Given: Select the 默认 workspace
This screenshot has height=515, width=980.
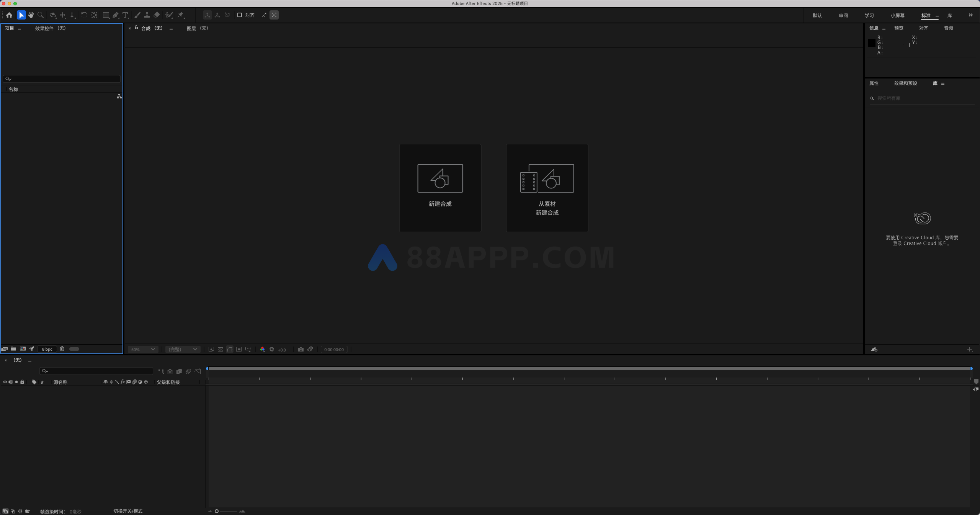Looking at the screenshot, I should pyautogui.click(x=817, y=16).
